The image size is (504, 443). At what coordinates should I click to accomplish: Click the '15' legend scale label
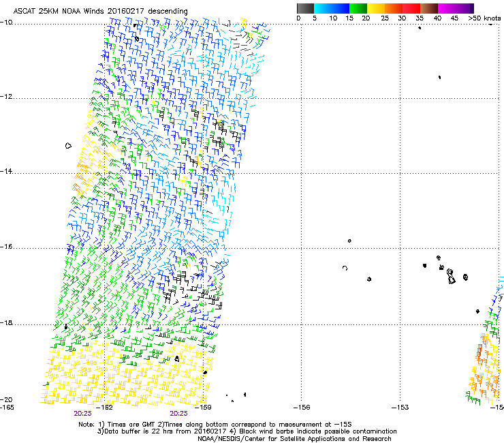coord(349,18)
